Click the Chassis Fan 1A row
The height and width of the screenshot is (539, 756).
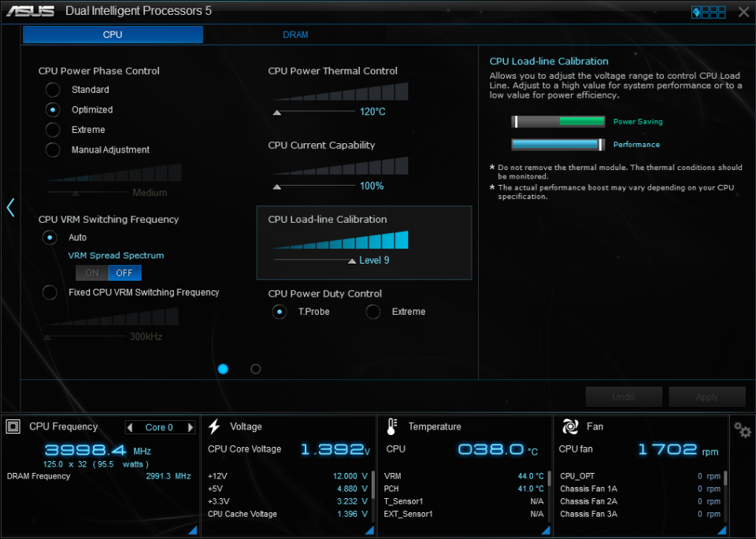(x=640, y=489)
